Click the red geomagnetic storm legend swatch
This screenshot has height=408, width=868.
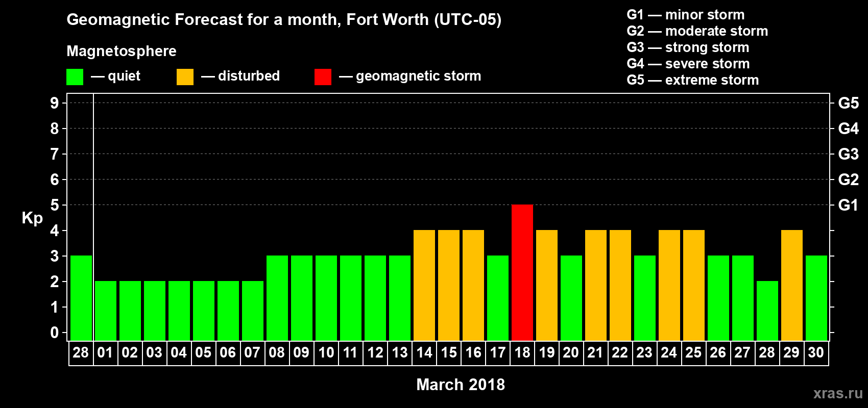pyautogui.click(x=323, y=77)
